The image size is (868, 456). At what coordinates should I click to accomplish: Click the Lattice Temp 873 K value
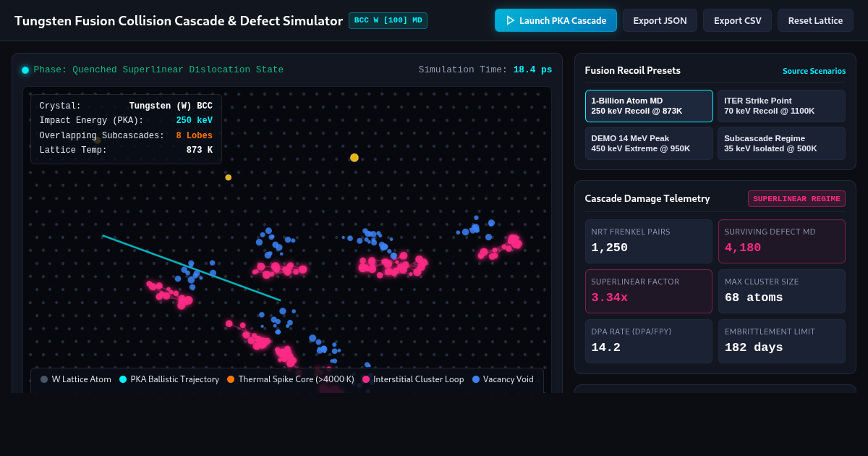click(x=200, y=150)
